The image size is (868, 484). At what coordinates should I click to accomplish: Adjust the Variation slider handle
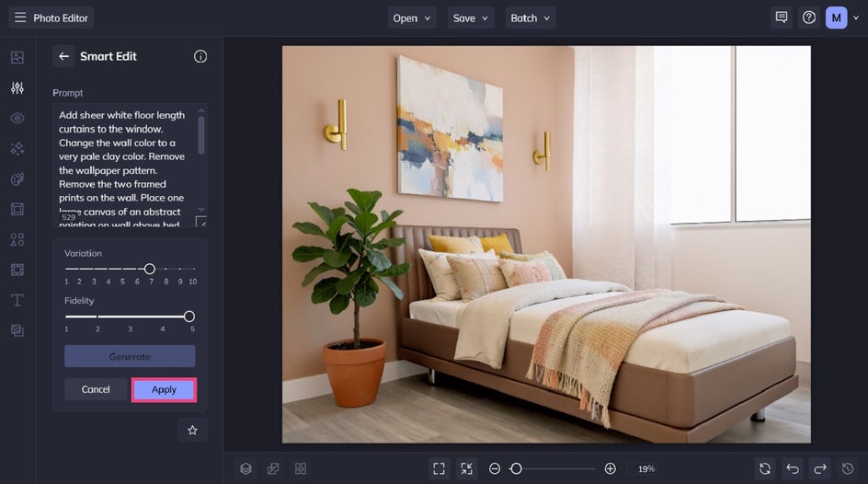pos(150,269)
